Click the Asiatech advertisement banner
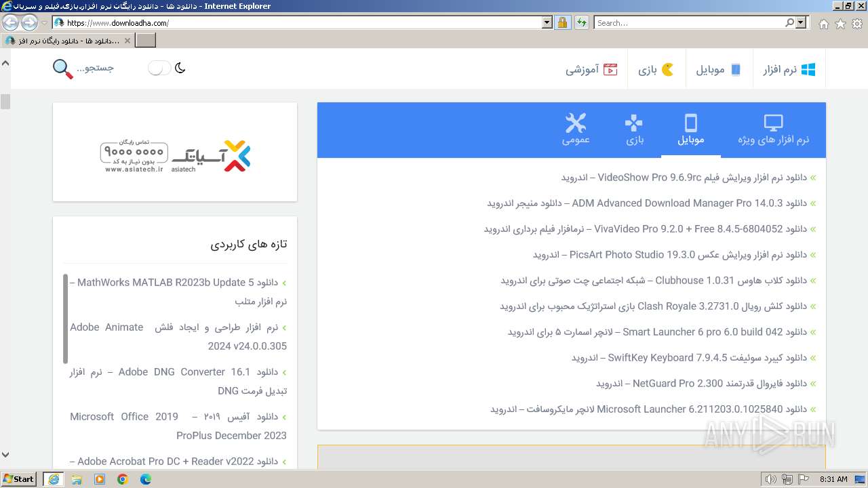This screenshot has width=868, height=488. tap(175, 157)
